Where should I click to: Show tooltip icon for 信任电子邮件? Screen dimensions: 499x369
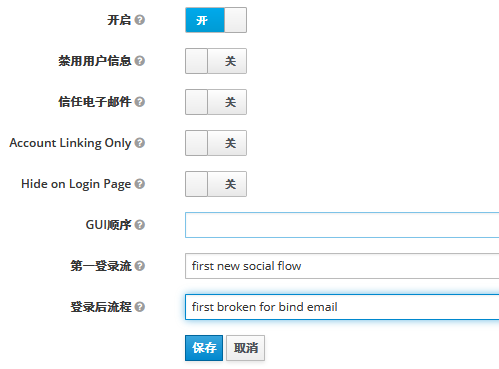tap(140, 102)
